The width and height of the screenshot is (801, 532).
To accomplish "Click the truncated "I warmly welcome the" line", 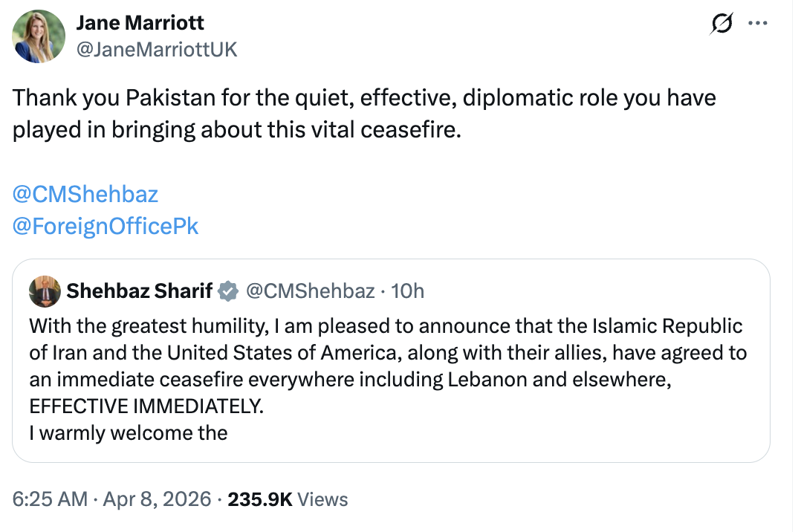I will 129,433.
